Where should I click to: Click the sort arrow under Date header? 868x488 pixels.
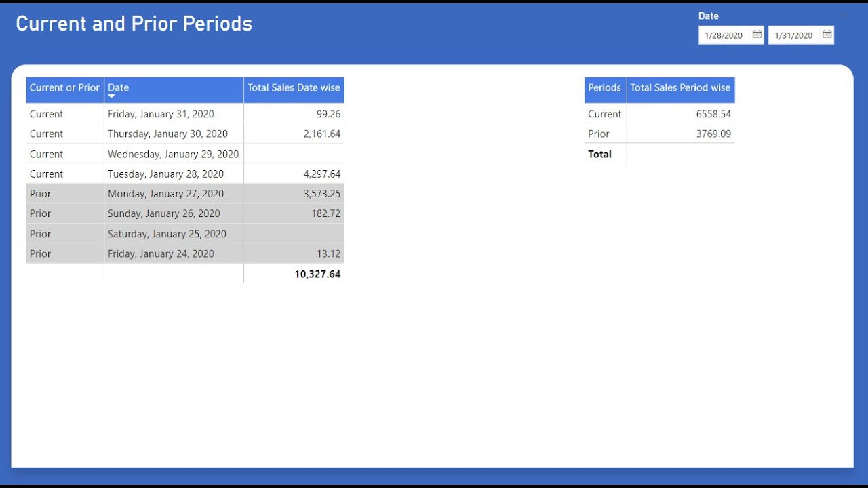112,97
